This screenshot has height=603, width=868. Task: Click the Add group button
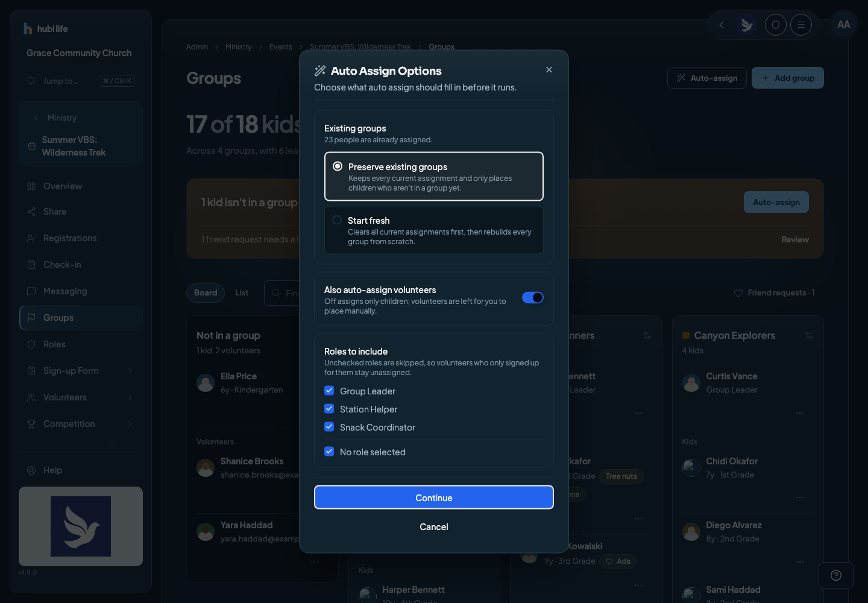click(x=788, y=78)
